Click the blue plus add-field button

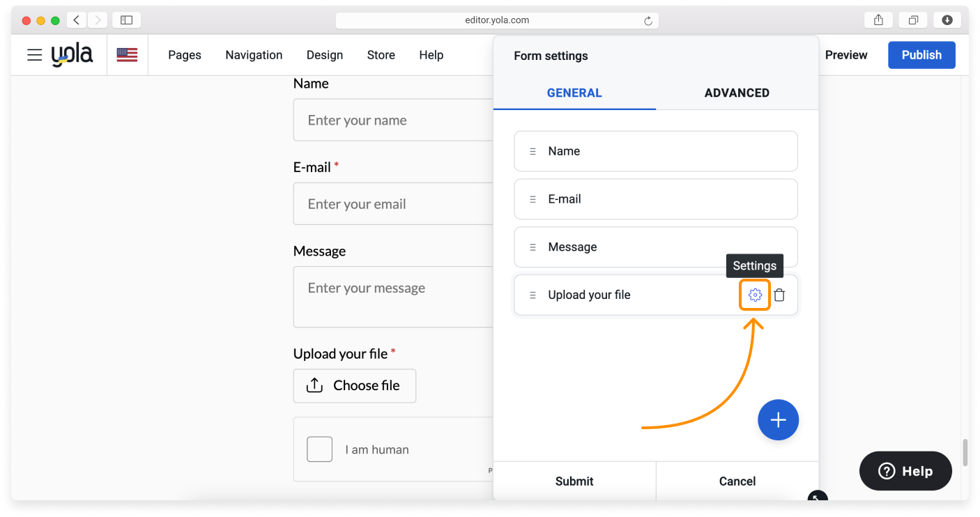(x=778, y=420)
